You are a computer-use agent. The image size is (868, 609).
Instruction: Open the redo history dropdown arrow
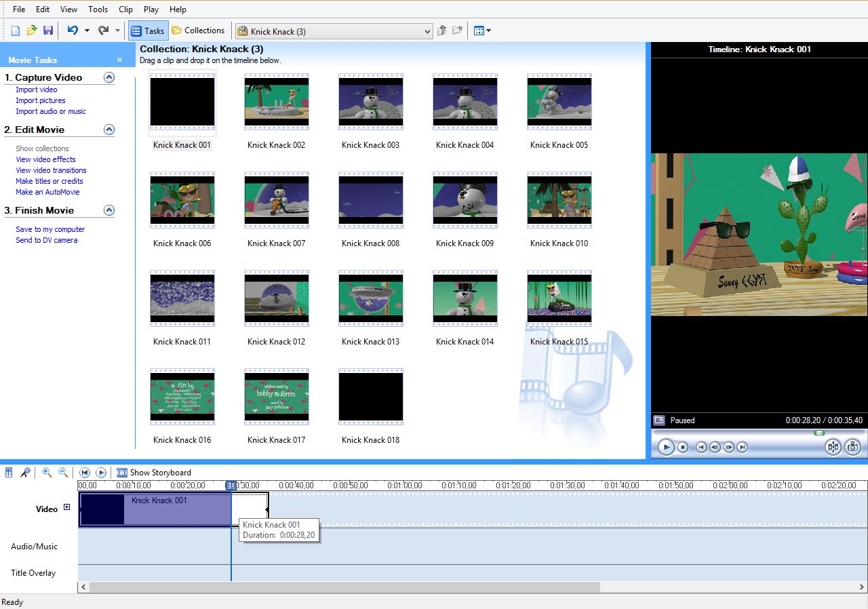[x=117, y=31]
